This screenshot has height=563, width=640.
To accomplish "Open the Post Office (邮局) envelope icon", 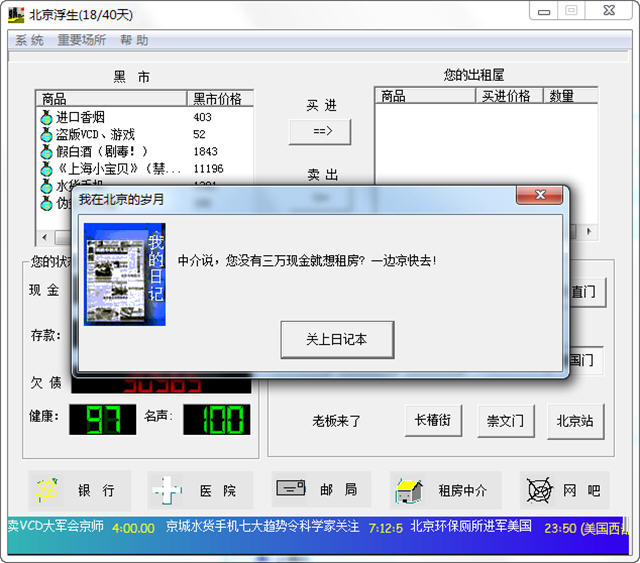I will click(290, 489).
